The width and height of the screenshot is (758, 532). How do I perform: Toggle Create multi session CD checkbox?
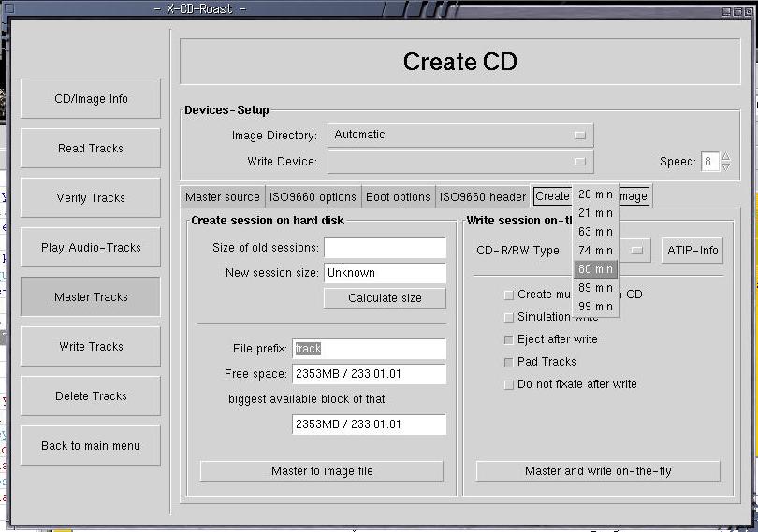click(508, 295)
